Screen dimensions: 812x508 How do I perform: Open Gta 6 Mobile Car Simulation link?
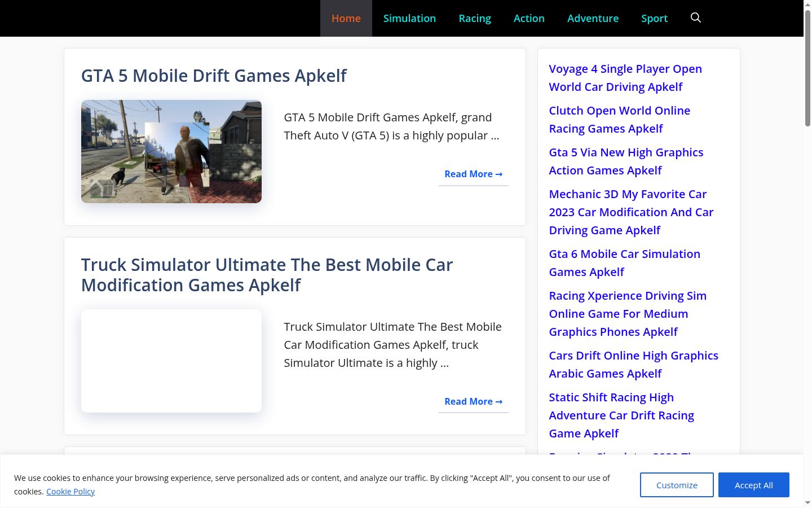coord(624,263)
